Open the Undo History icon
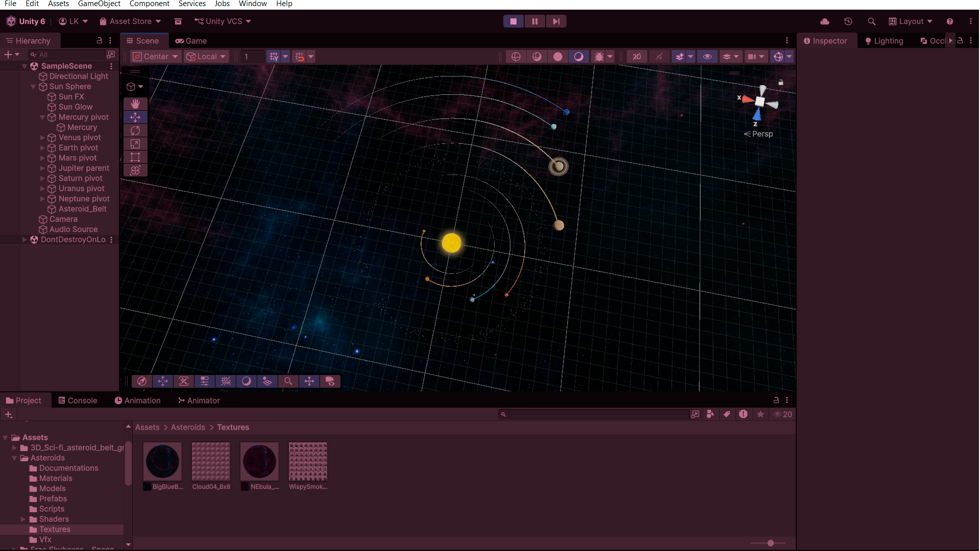 click(848, 21)
